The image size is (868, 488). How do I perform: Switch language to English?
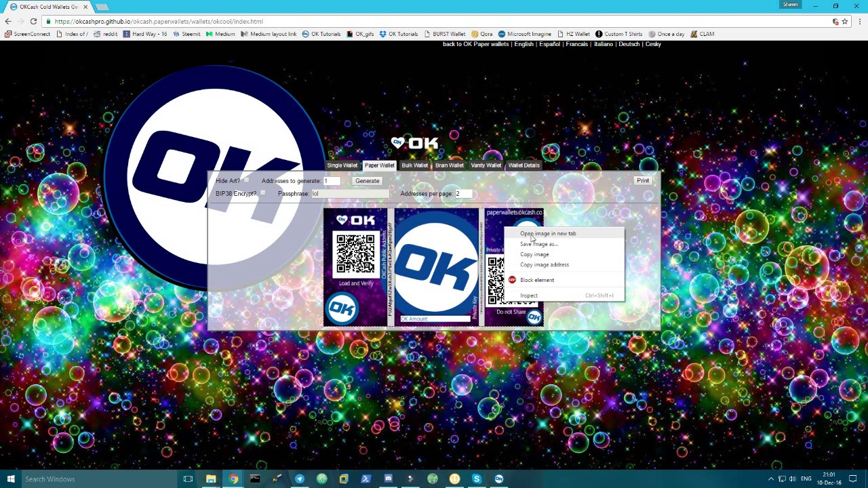(x=524, y=44)
